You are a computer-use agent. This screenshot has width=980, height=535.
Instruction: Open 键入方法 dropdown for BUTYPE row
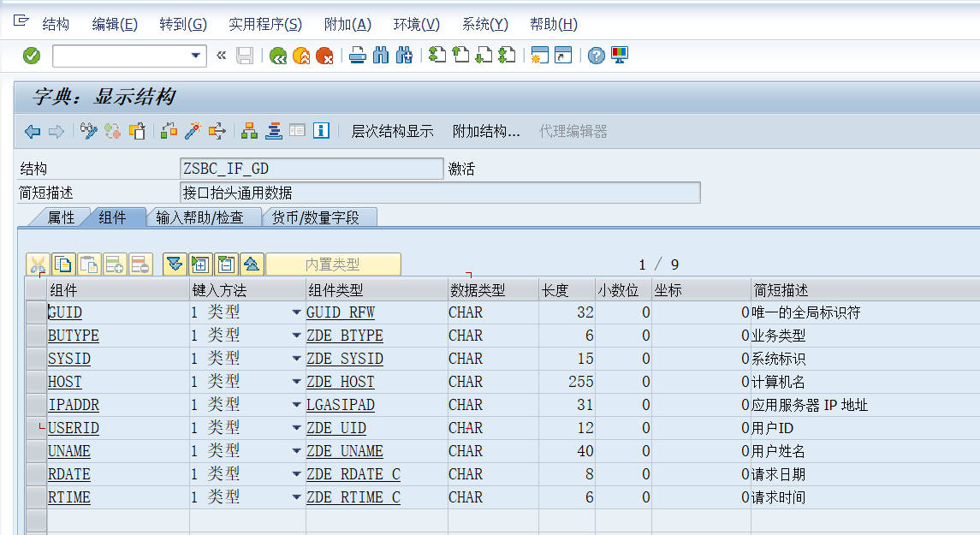click(297, 335)
